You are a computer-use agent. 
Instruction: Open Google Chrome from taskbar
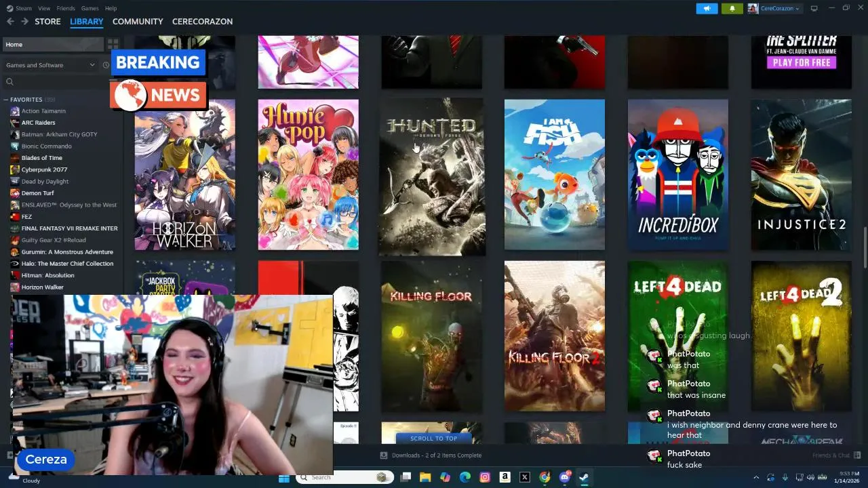[x=545, y=477]
